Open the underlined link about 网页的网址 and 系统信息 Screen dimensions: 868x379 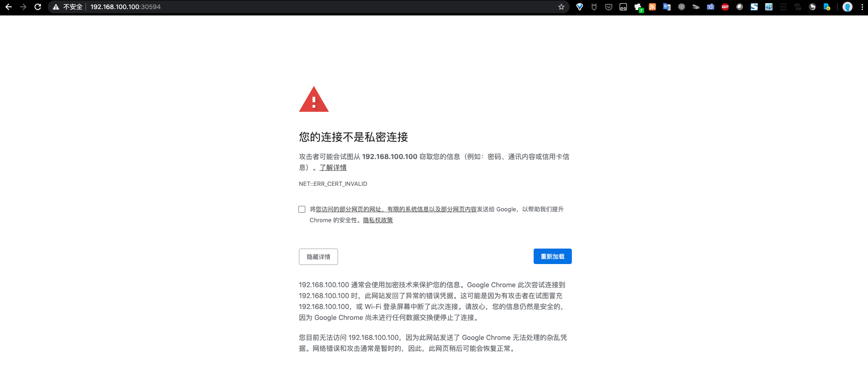click(x=396, y=209)
